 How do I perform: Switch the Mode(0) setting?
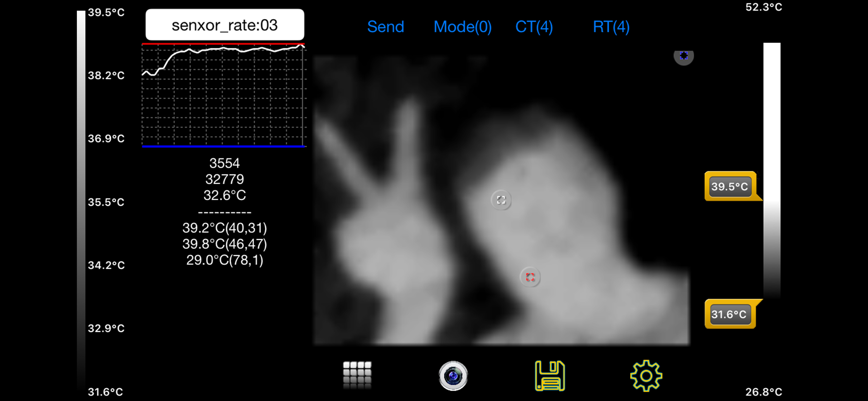pos(462,26)
